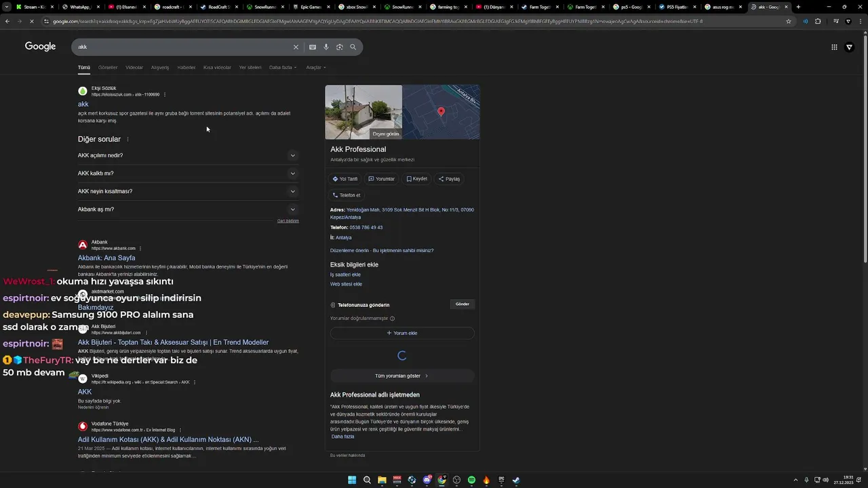This screenshot has height=488, width=868.
Task: Click 'Tüm yorumları göster' button
Action: pos(402,375)
